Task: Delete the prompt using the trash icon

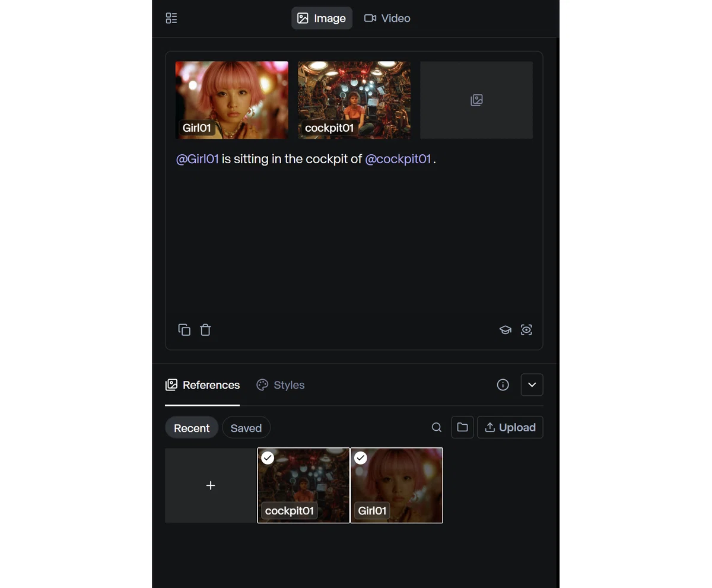Action: tap(205, 330)
